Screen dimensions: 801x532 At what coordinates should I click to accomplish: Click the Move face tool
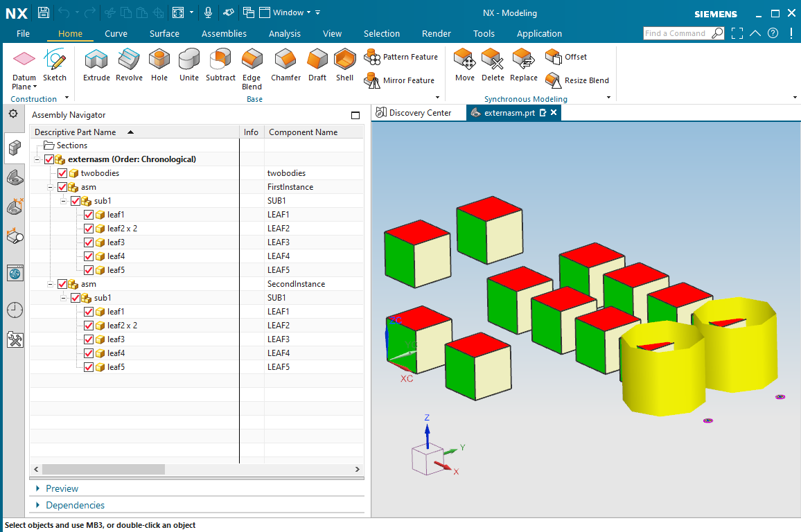pos(465,65)
